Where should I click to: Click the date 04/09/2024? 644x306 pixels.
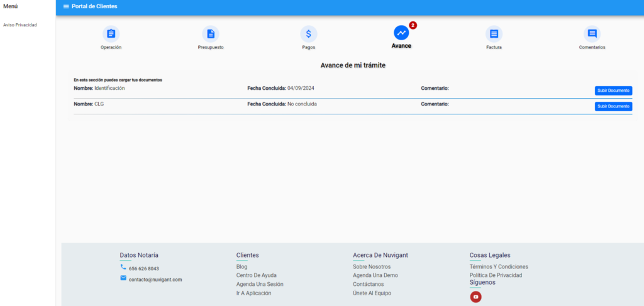(301, 88)
